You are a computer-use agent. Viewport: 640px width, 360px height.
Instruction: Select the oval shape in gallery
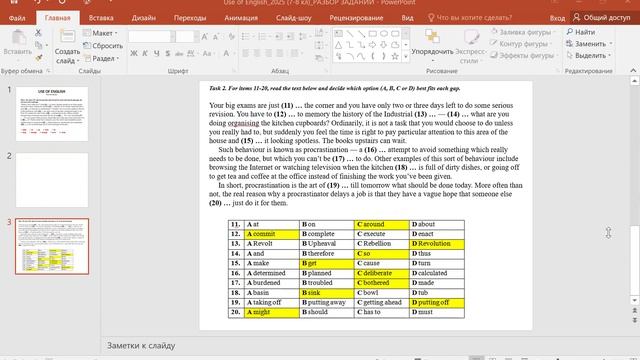click(x=384, y=34)
